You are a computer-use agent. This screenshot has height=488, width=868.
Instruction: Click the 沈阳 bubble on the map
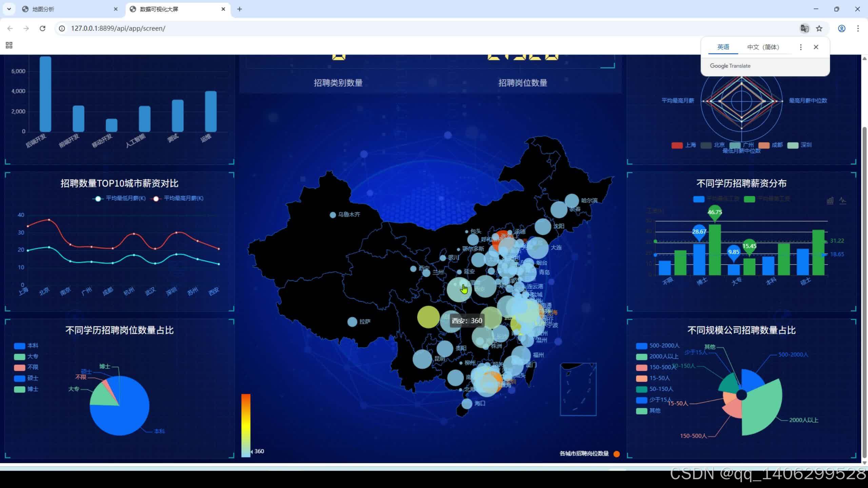[x=542, y=227]
